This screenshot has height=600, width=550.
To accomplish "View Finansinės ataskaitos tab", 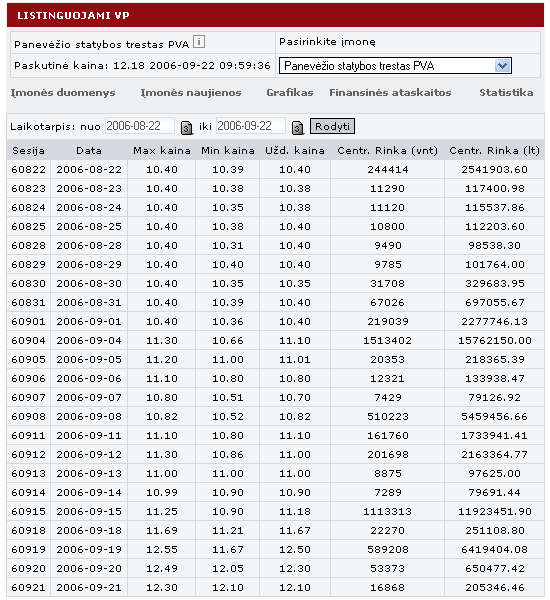I will point(390,93).
